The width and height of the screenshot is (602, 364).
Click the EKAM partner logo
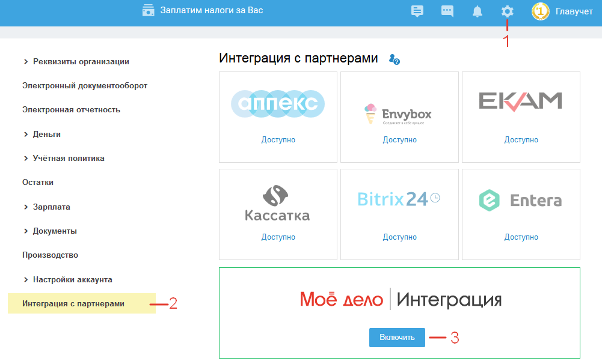coord(520,102)
